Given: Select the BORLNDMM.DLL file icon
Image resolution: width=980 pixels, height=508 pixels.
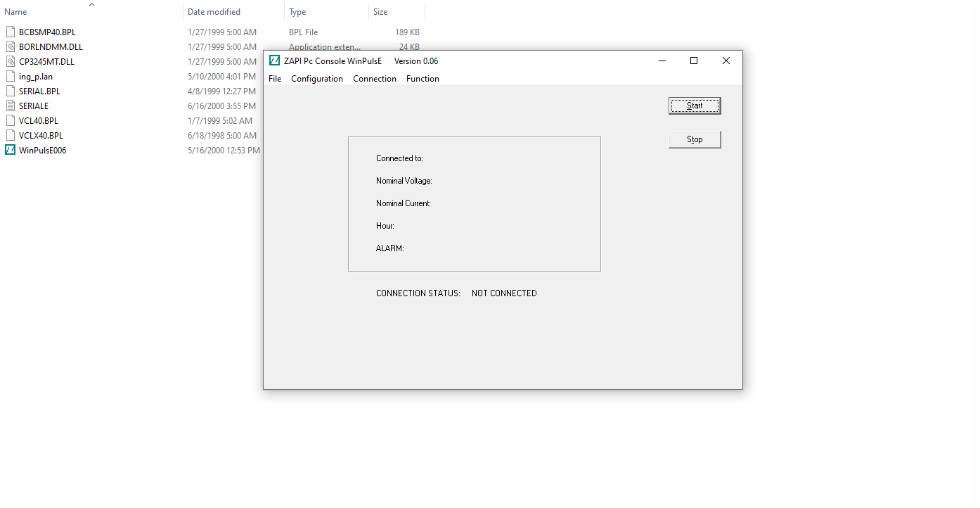Looking at the screenshot, I should 11,46.
